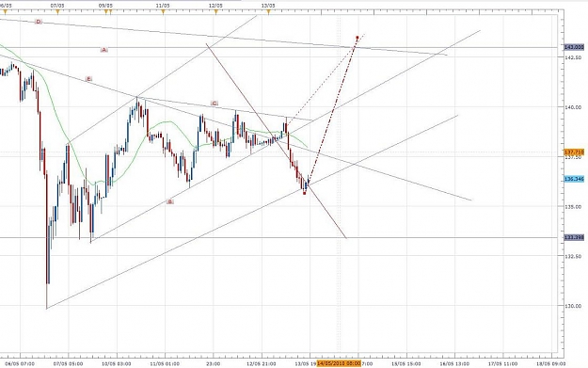Click the orange marker under 06/05
This screenshot has width=588, height=368.
[x=5, y=12]
